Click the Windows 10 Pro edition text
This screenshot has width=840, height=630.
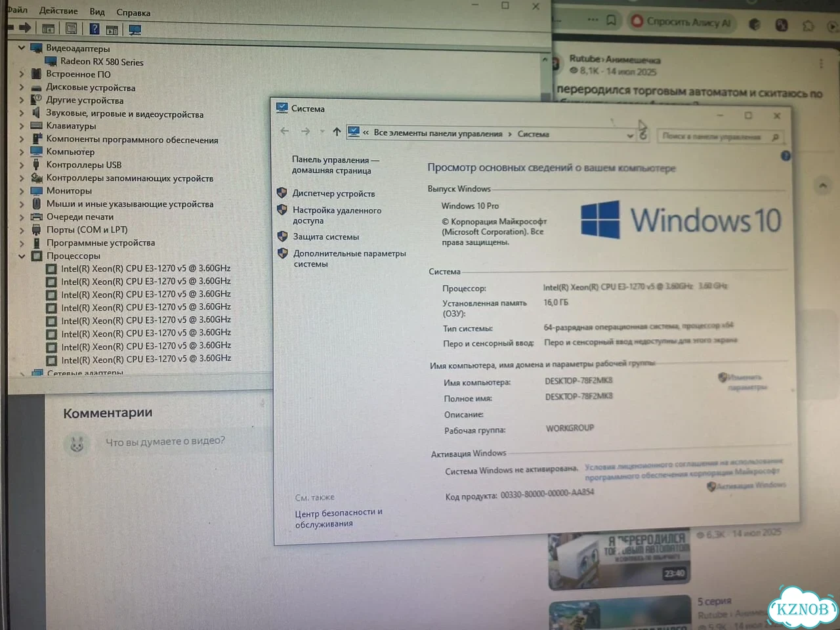point(470,205)
